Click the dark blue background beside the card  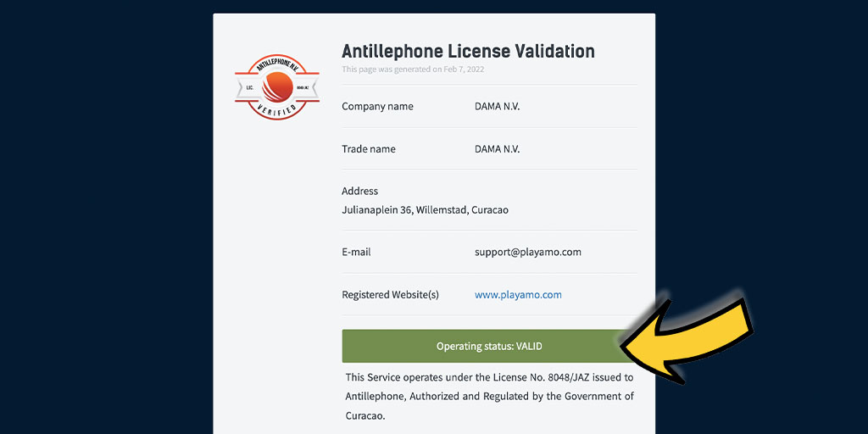tap(105, 221)
